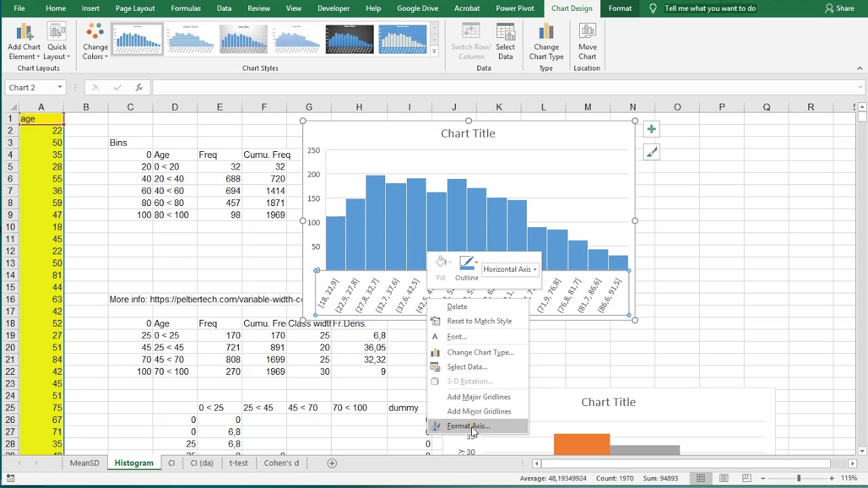Select the dark black chart style thumbnail
Screen dimensions: 868x488
[349, 40]
